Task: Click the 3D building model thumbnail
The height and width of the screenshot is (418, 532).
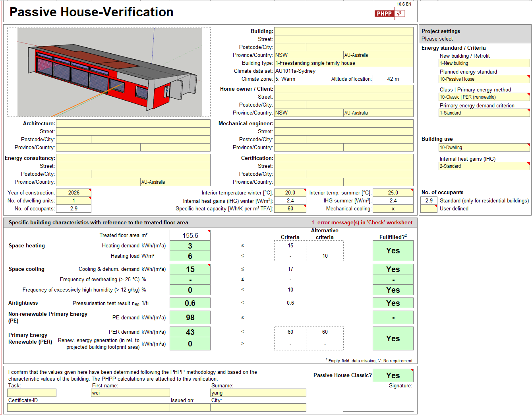Action: [x=110, y=72]
